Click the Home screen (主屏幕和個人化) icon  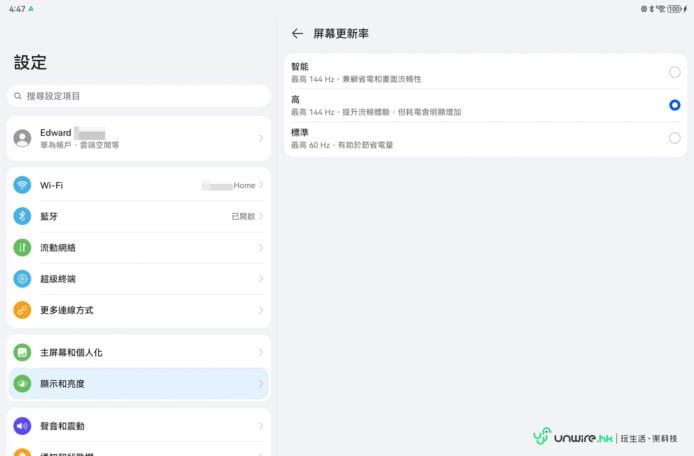[x=22, y=352]
